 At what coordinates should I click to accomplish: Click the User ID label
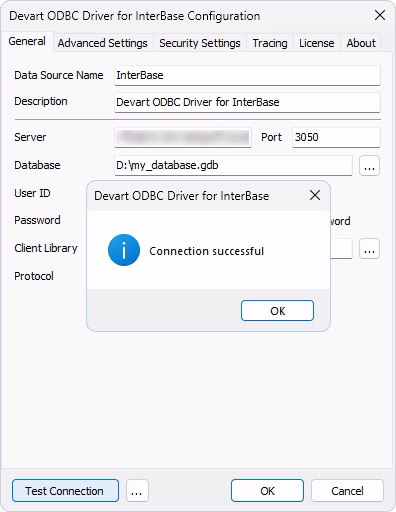tap(32, 193)
